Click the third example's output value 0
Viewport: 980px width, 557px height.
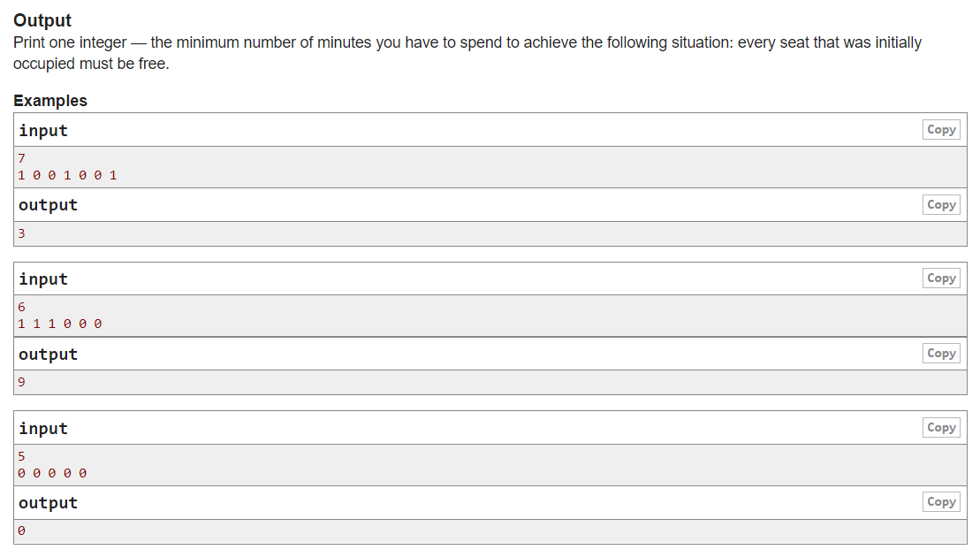(22, 531)
